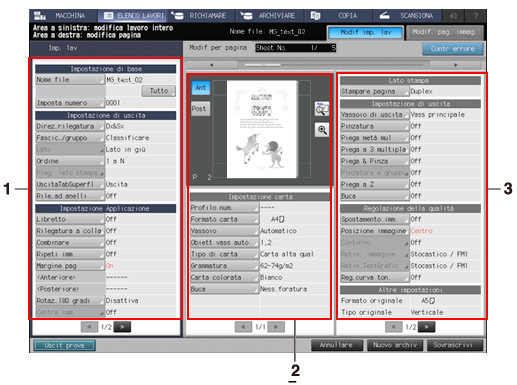
Task: Open Piega & Pinza setting
Action: (x=375, y=161)
